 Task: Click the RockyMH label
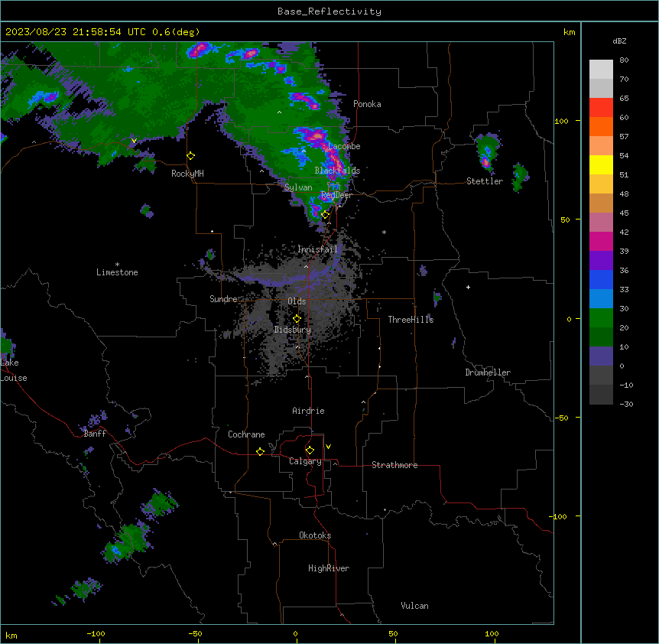(187, 174)
